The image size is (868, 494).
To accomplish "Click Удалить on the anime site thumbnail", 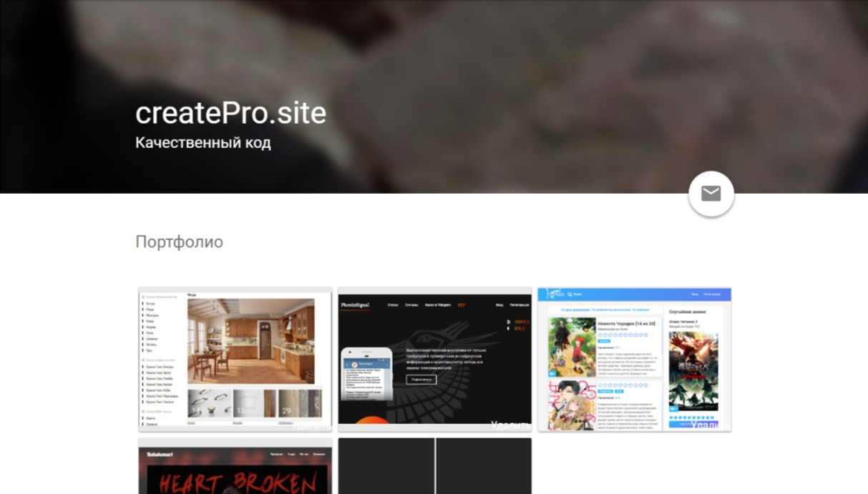I will pos(710,425).
